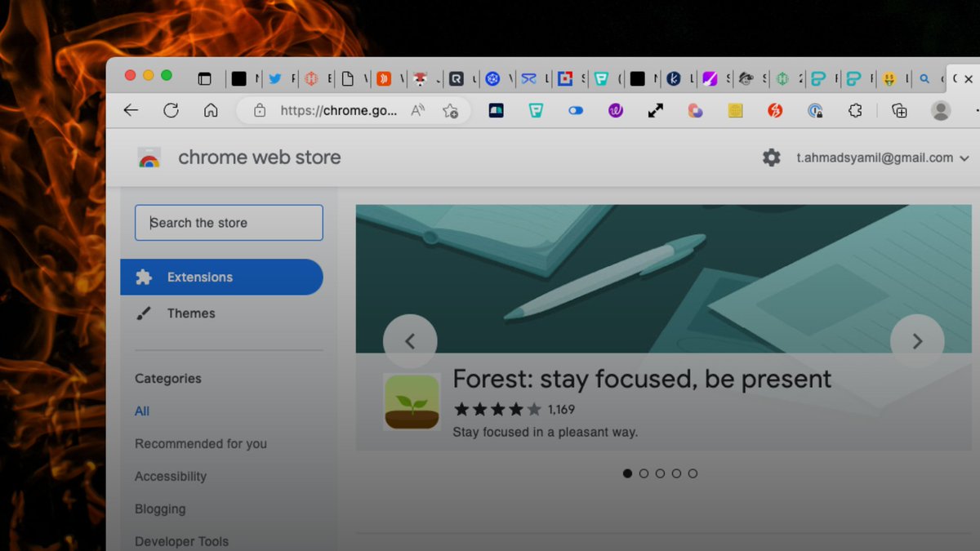
Task: Switch to the blue Kubernetes wheel tab
Action: coord(492,79)
